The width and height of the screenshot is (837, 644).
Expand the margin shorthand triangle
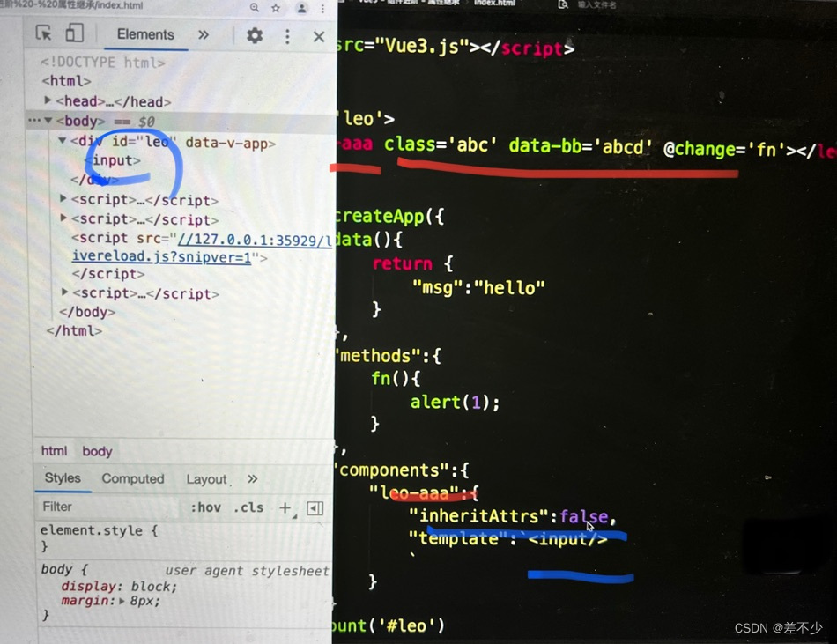pyautogui.click(x=122, y=601)
